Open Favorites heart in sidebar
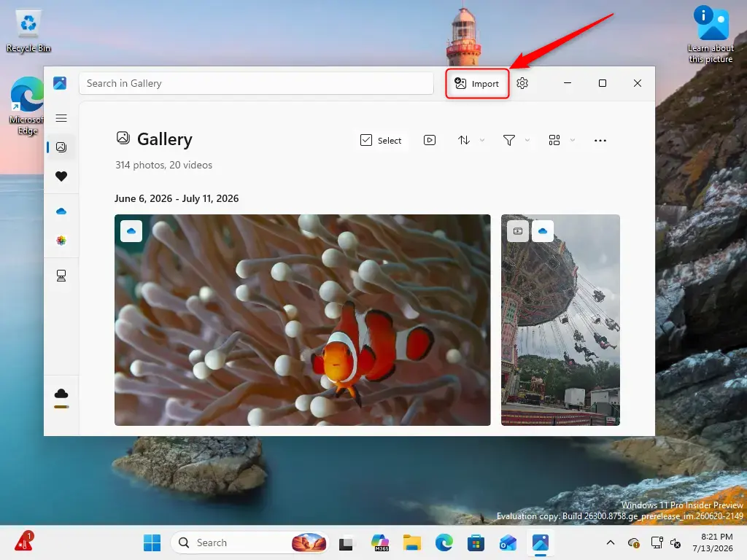 pos(61,176)
